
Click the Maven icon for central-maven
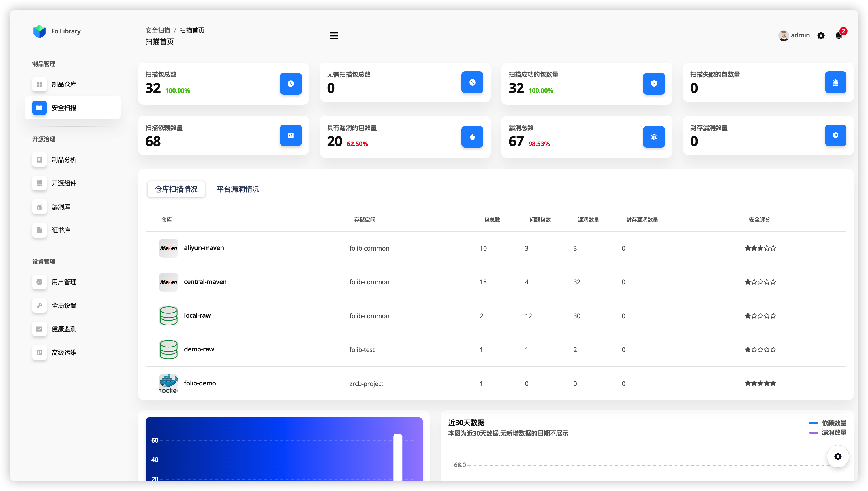click(x=168, y=282)
